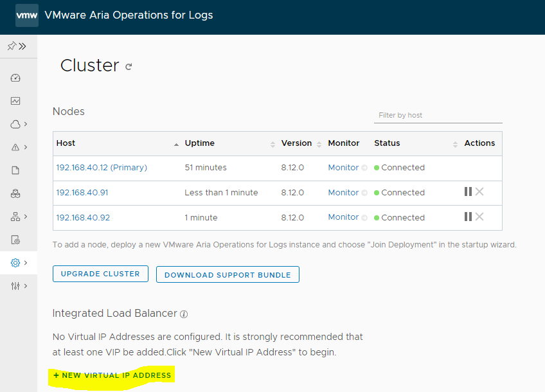Open the dashboard gauge icon in sidebar
Image resolution: width=545 pixels, height=392 pixels.
coord(16,78)
